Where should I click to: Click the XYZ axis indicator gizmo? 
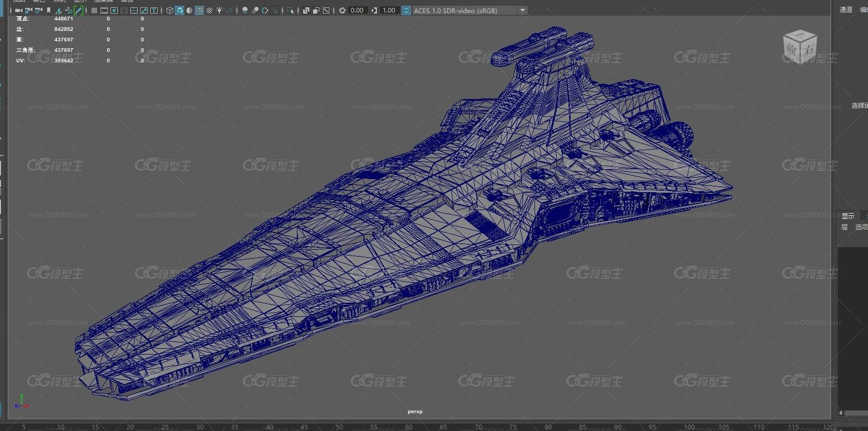[x=21, y=402]
